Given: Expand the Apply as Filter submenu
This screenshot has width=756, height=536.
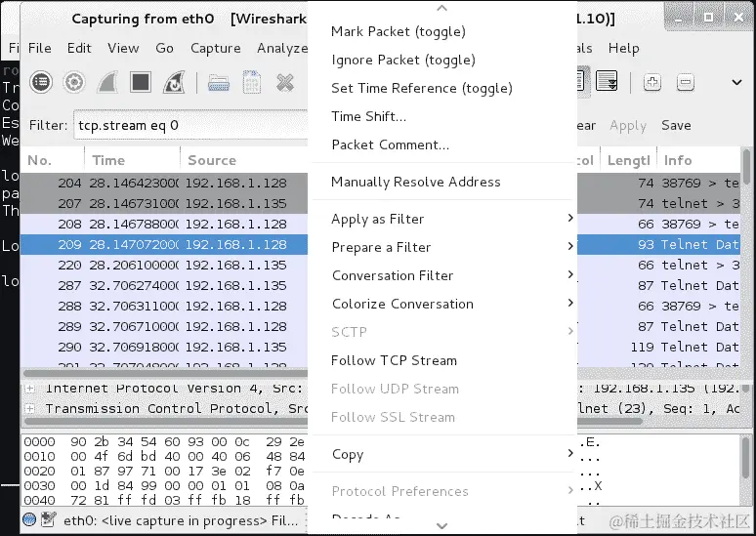Looking at the screenshot, I should (441, 220).
